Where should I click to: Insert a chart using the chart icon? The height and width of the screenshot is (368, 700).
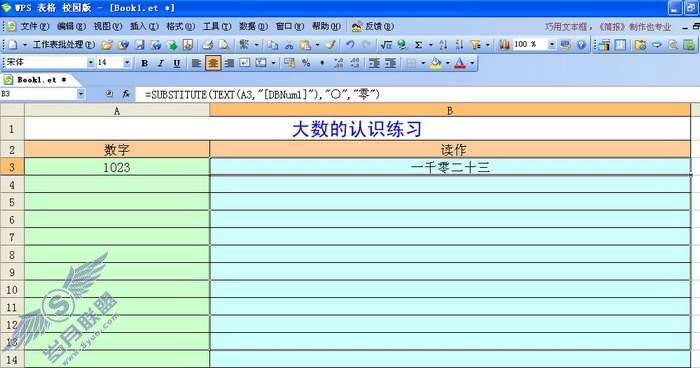(504, 45)
